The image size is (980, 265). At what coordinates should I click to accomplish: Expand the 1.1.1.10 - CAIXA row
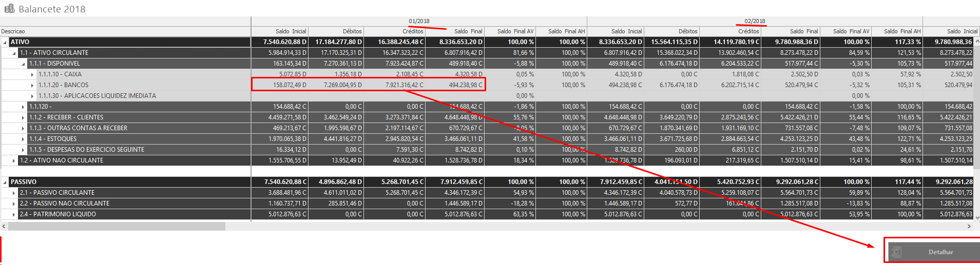point(32,75)
